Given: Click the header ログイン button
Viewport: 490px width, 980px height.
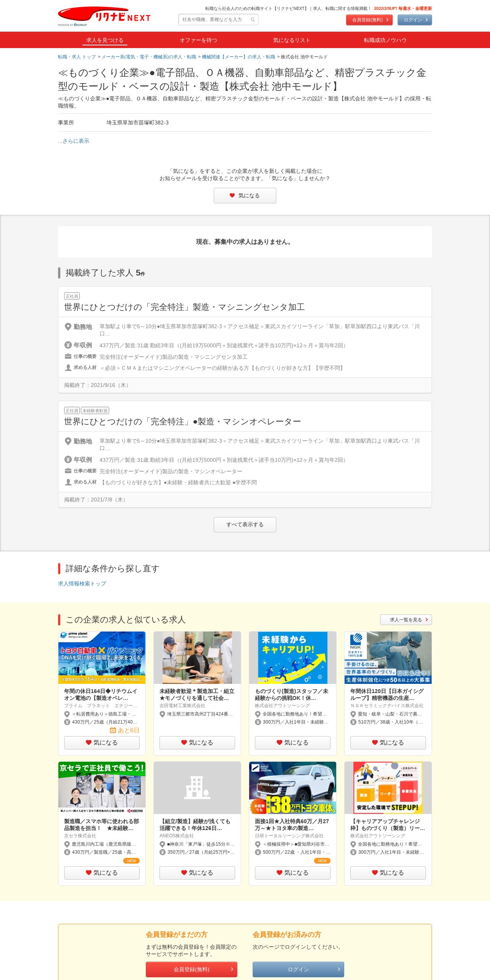Looking at the screenshot, I should pyautogui.click(x=415, y=20).
